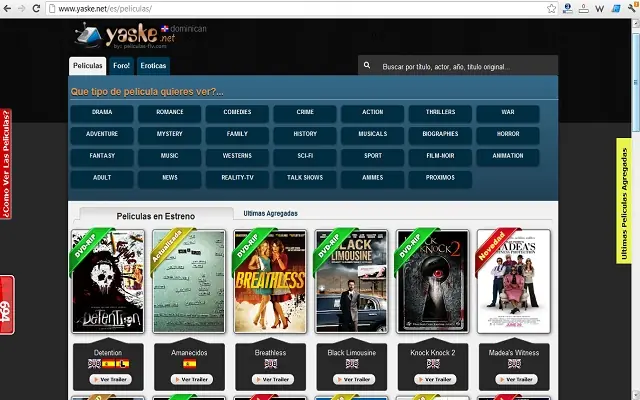Image resolution: width=640 pixels, height=400 pixels.
Task: Click the magnifier search icon
Action: (x=367, y=65)
